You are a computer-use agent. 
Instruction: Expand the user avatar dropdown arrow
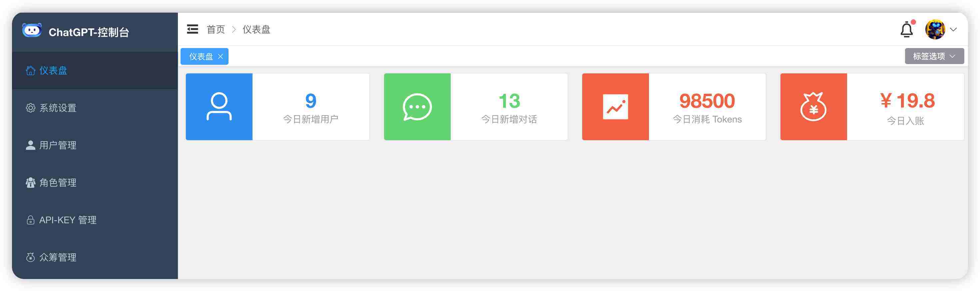point(953,30)
